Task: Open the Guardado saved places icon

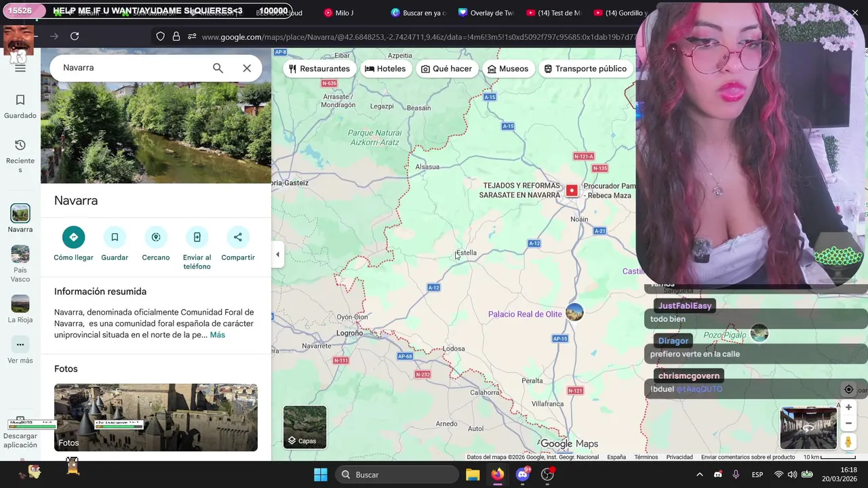Action: click(20, 100)
